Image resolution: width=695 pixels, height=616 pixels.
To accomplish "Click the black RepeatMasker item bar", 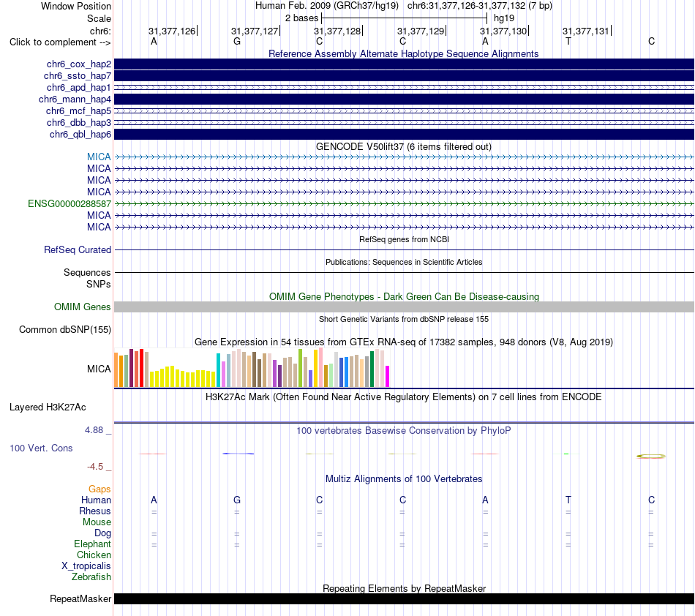I will coord(404,598).
